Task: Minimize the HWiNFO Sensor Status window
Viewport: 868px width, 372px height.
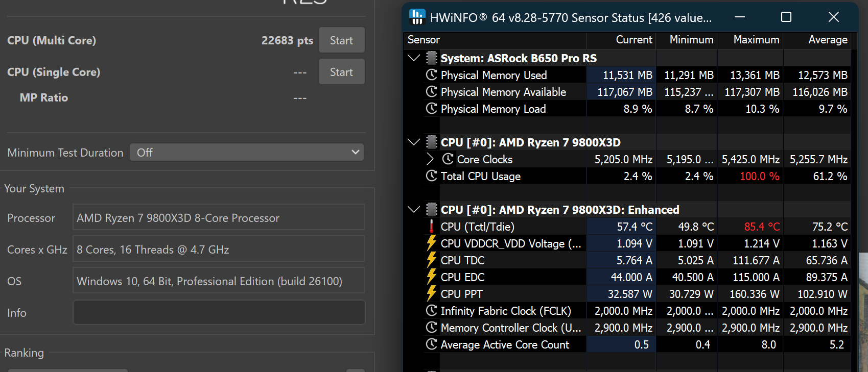Action: 739,17
